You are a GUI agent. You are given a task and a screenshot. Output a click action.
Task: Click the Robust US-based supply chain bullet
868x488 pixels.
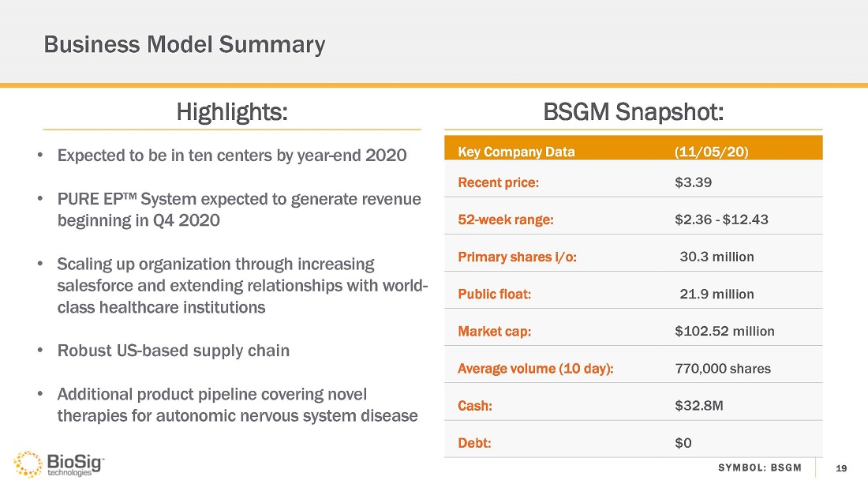pos(174,351)
